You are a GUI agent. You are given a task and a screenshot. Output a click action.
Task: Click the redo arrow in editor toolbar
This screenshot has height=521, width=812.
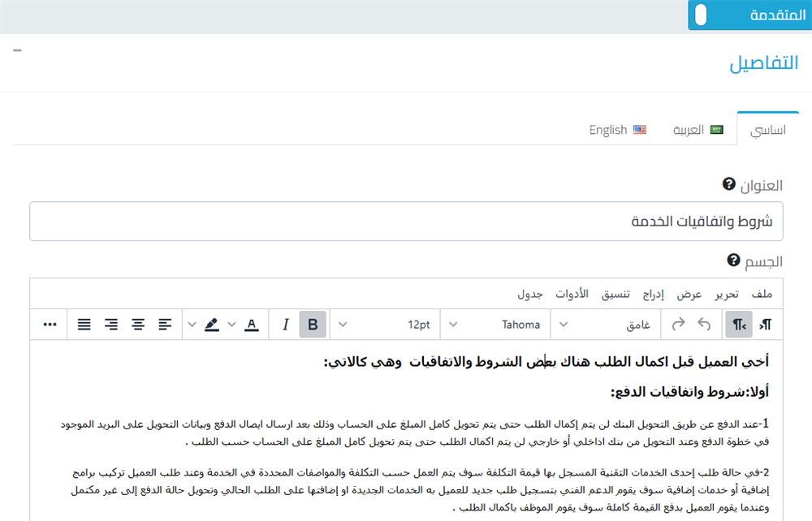point(678,325)
